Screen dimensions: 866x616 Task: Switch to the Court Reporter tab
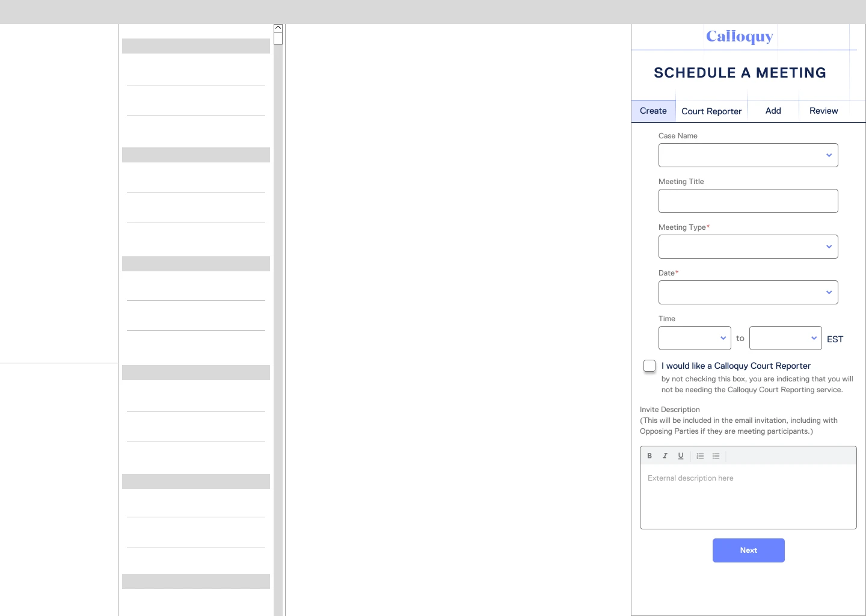[711, 111]
